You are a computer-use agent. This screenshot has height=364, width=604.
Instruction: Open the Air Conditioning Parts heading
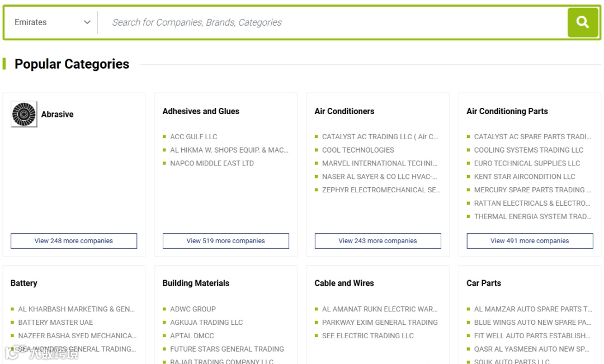point(507,111)
